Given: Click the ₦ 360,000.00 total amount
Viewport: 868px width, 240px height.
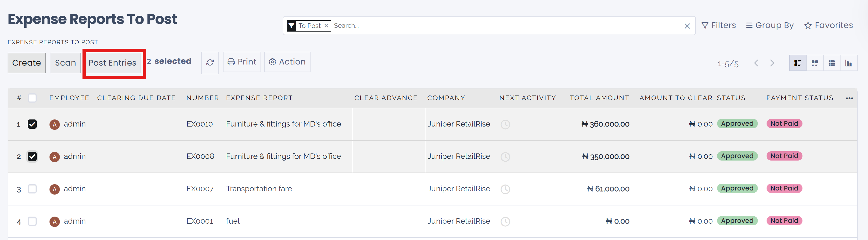Looking at the screenshot, I should (x=605, y=124).
